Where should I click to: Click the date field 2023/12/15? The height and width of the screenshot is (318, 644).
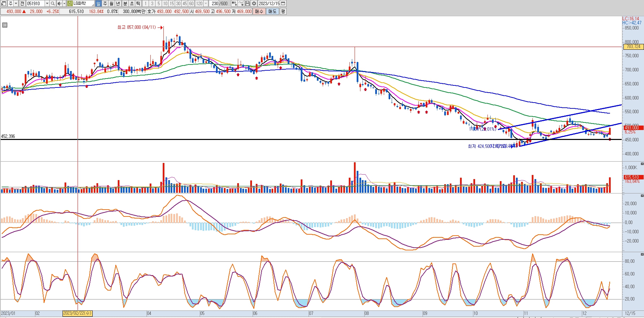[x=269, y=3]
